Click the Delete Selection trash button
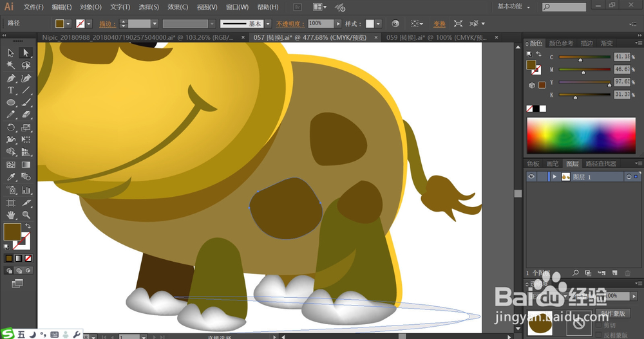Screen dimensions: 644x339 coord(627,273)
